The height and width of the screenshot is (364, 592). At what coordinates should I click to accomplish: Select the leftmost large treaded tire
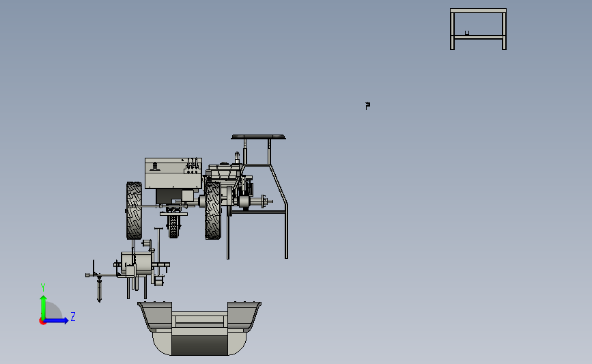point(134,210)
